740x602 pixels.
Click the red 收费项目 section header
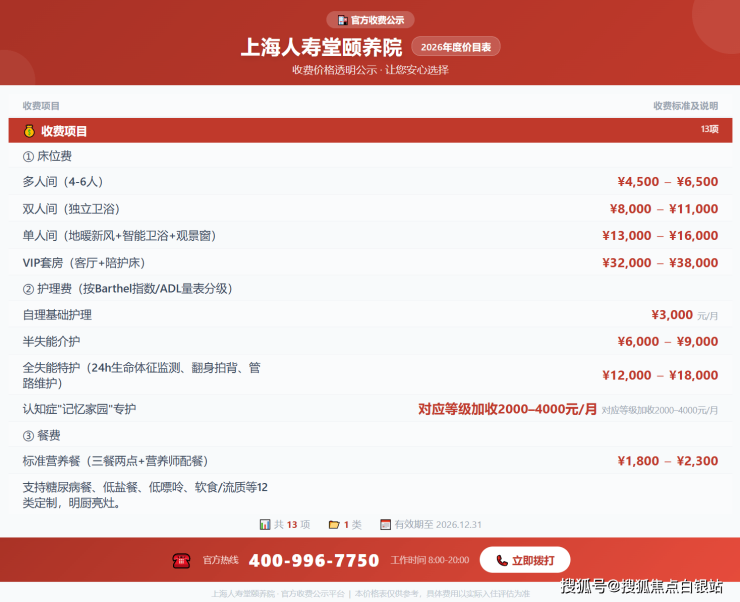point(370,131)
